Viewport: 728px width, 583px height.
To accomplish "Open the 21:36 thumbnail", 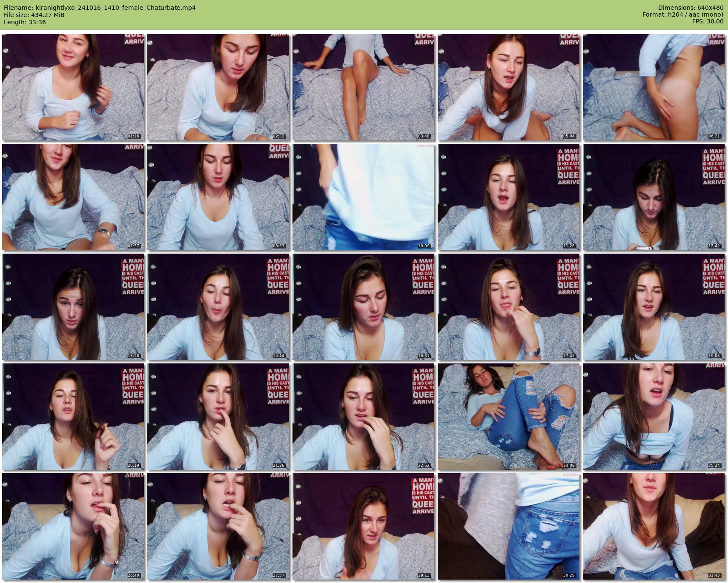I will click(218, 417).
